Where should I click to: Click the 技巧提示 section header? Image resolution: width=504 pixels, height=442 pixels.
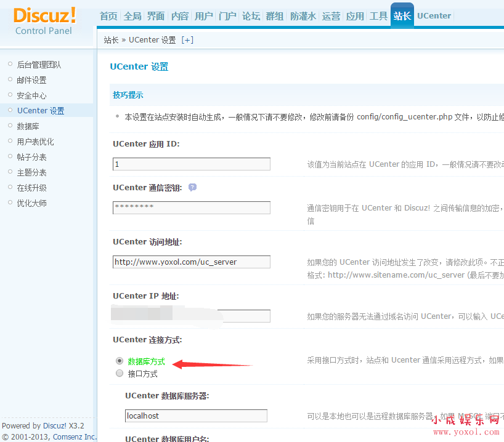(128, 95)
